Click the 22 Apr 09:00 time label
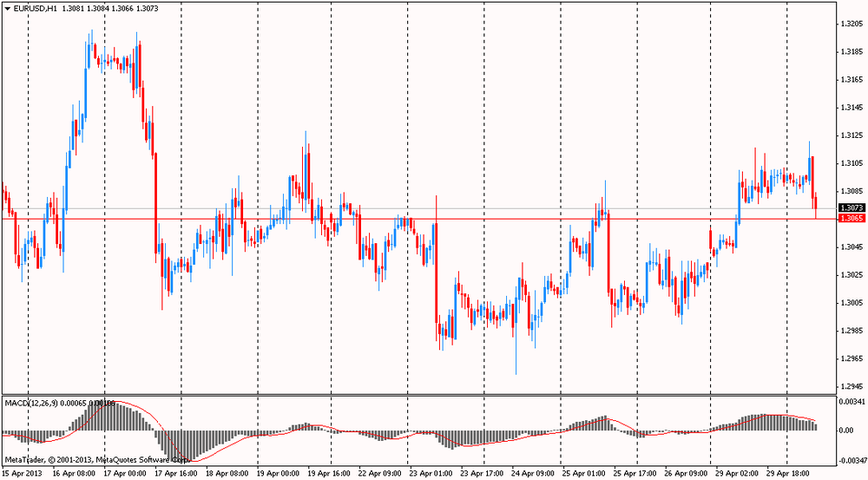The image size is (868, 480). click(380, 473)
